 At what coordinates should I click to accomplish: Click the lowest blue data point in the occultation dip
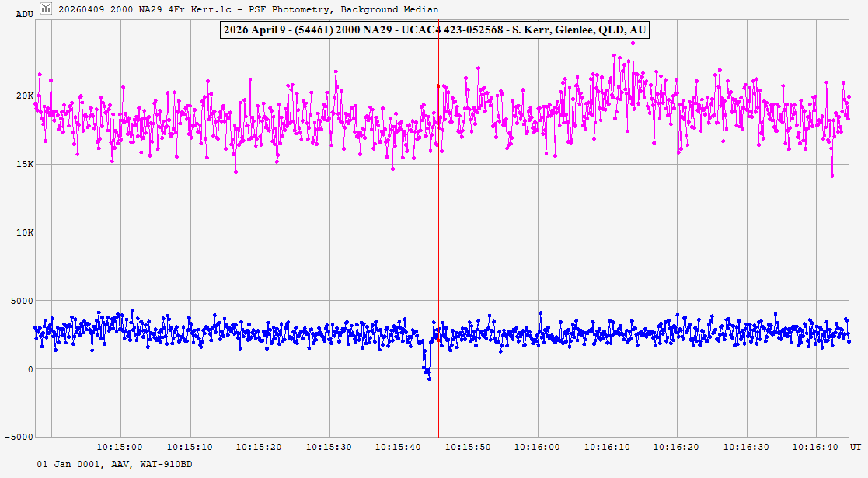coord(429,379)
